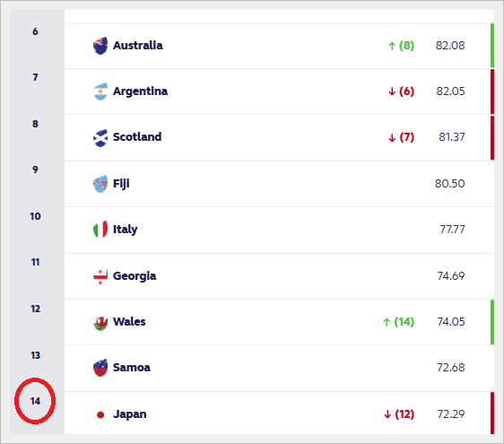Click the circled rank number 14

35,401
